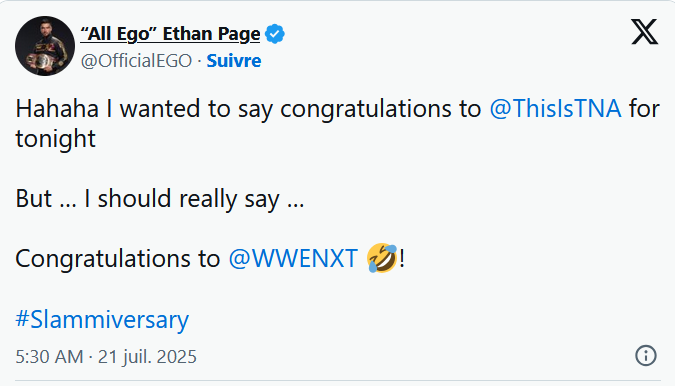The height and width of the screenshot is (386, 675).
Task: Open the #Slammiversary hashtag
Action: click(102, 320)
